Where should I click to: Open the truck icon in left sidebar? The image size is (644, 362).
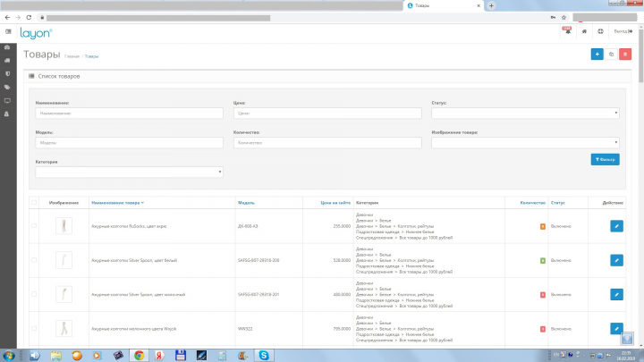[7, 61]
